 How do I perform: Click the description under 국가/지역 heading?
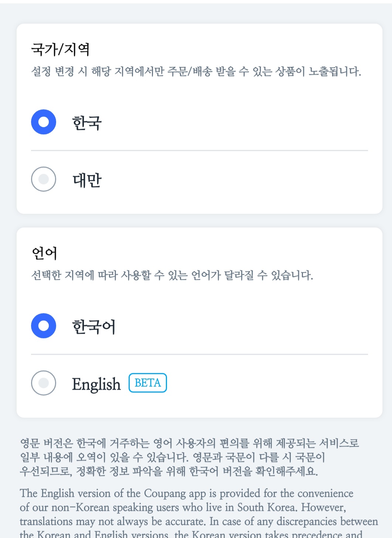pos(196,71)
